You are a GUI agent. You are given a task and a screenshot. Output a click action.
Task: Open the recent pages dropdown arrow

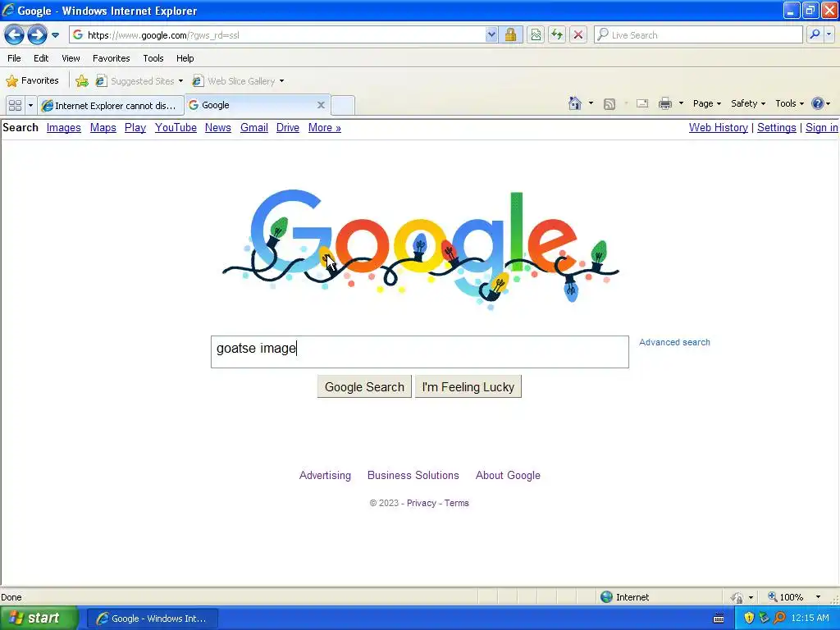(55, 35)
